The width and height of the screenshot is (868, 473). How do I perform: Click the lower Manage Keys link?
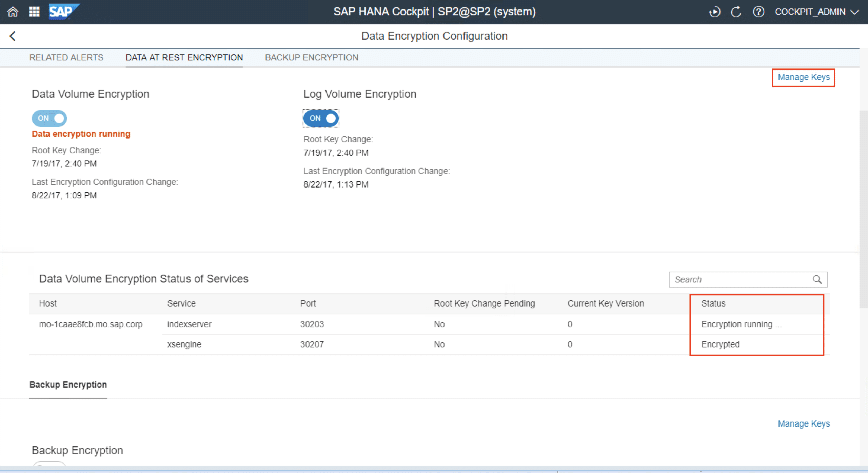(x=803, y=424)
